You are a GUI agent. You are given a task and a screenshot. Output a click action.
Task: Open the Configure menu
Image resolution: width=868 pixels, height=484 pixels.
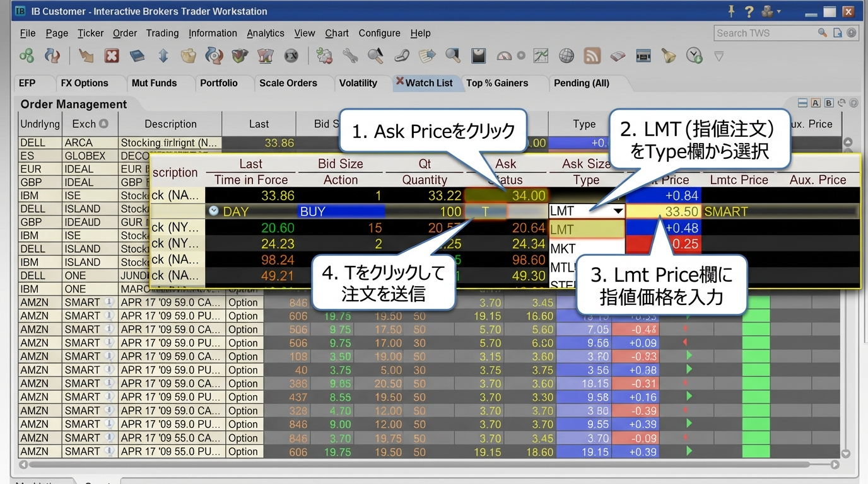[379, 33]
